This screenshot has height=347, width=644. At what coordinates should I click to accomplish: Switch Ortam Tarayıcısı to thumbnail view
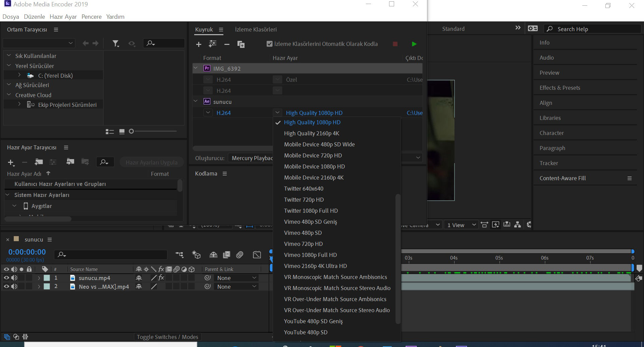(122, 132)
